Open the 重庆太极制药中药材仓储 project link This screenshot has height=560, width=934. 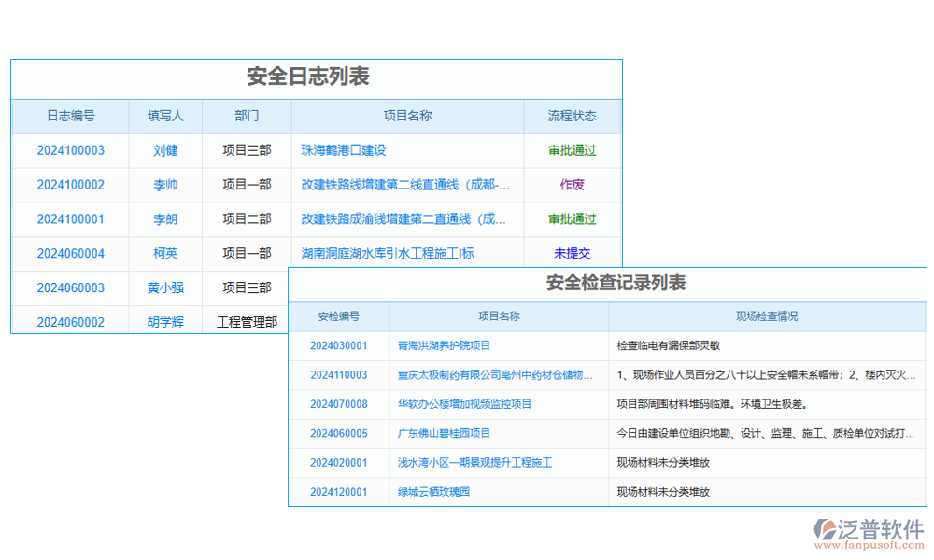[501, 374]
